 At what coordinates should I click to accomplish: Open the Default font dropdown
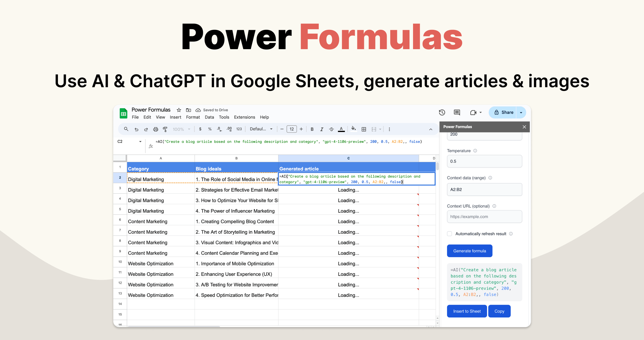pos(261,129)
